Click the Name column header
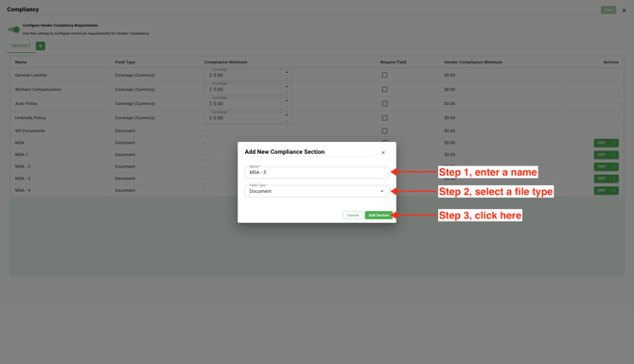This screenshot has width=634, height=364. pos(21,62)
